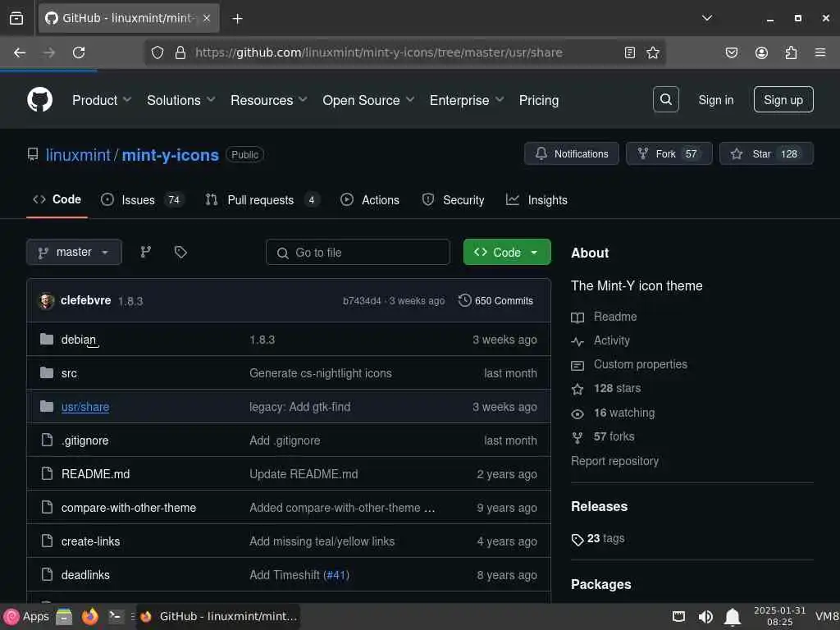840x630 pixels.
Task: Reload the page in browser toolbar
Action: [x=79, y=52]
